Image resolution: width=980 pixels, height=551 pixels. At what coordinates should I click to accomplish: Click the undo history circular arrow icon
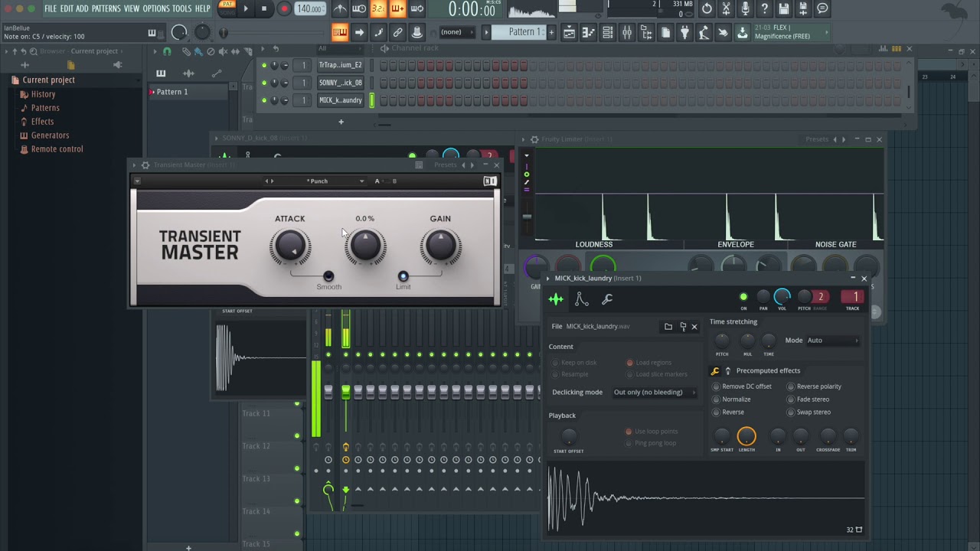(707, 9)
